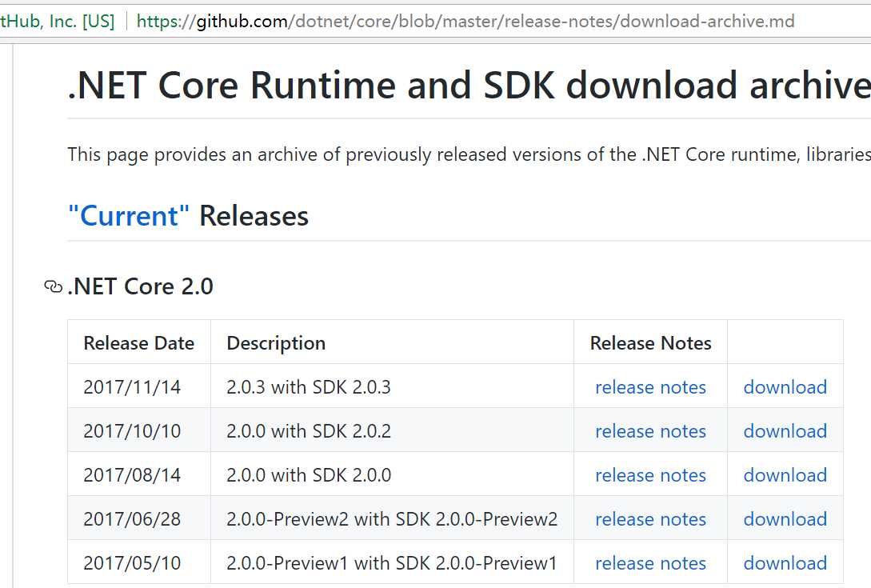
Task: Open the 2.0.0-Preview2 release notes
Action: pyautogui.click(x=650, y=519)
